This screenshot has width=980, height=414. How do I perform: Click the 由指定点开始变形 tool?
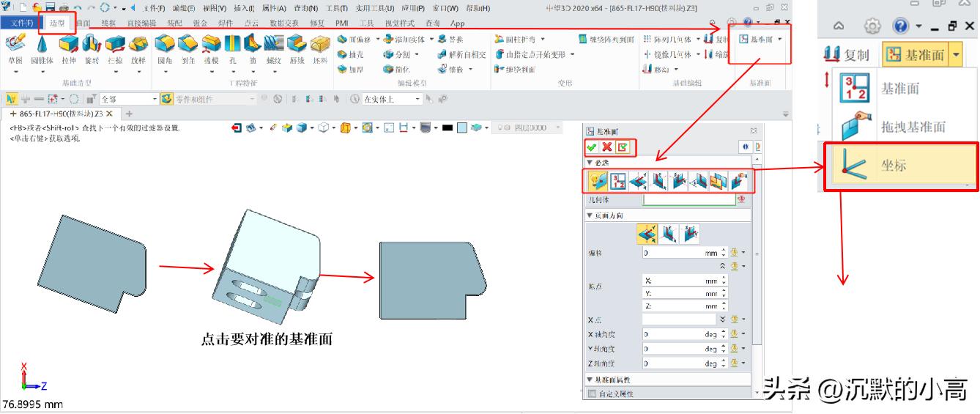[x=530, y=54]
